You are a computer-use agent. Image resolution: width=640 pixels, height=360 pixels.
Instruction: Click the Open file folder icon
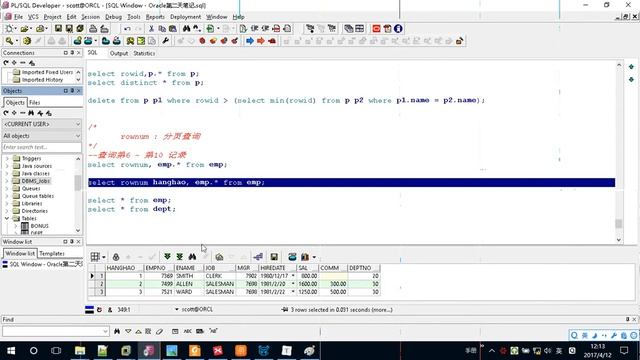(x=24, y=29)
